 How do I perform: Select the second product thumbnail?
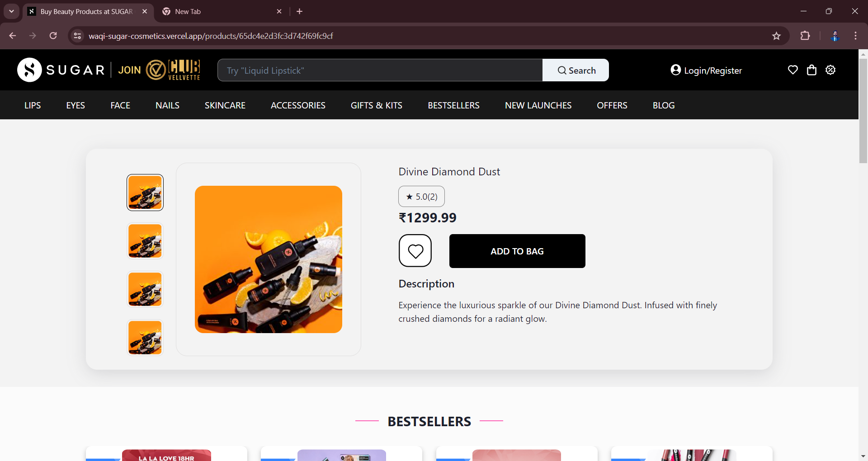145,241
